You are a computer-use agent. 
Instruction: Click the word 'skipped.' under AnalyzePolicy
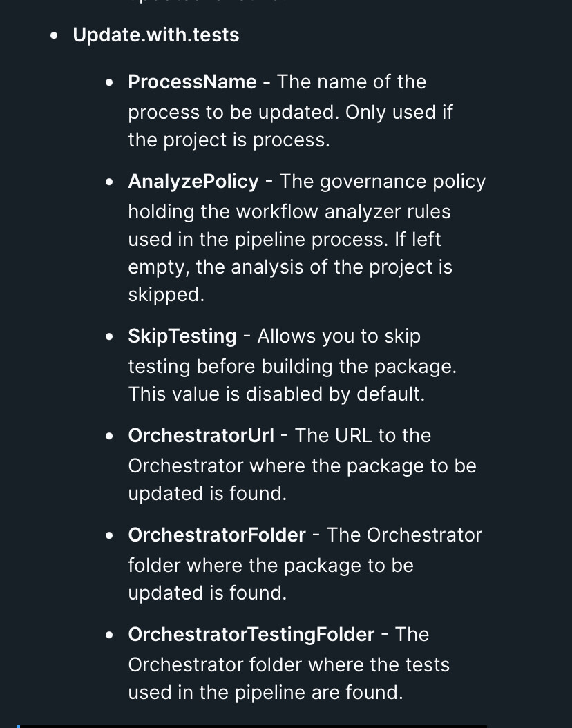[x=166, y=296]
